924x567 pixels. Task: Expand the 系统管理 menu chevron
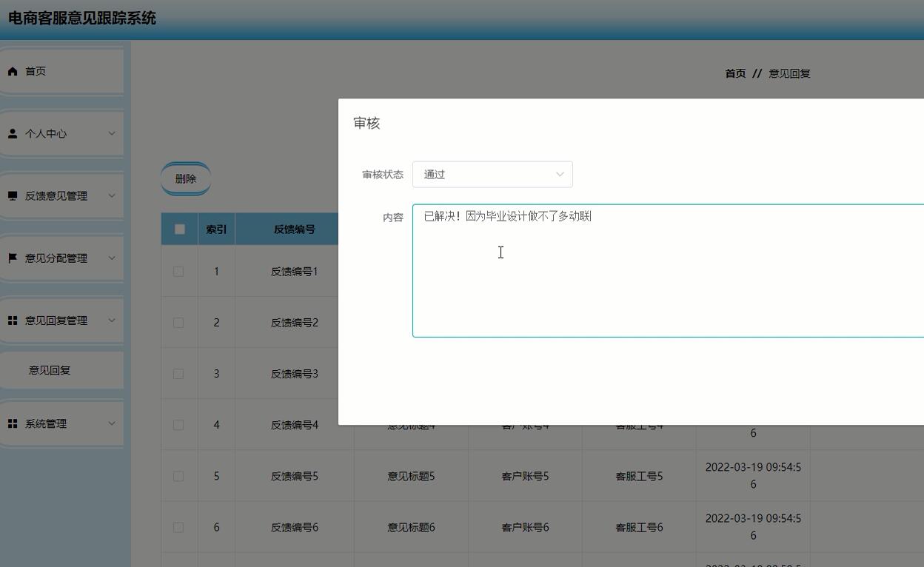coord(112,423)
